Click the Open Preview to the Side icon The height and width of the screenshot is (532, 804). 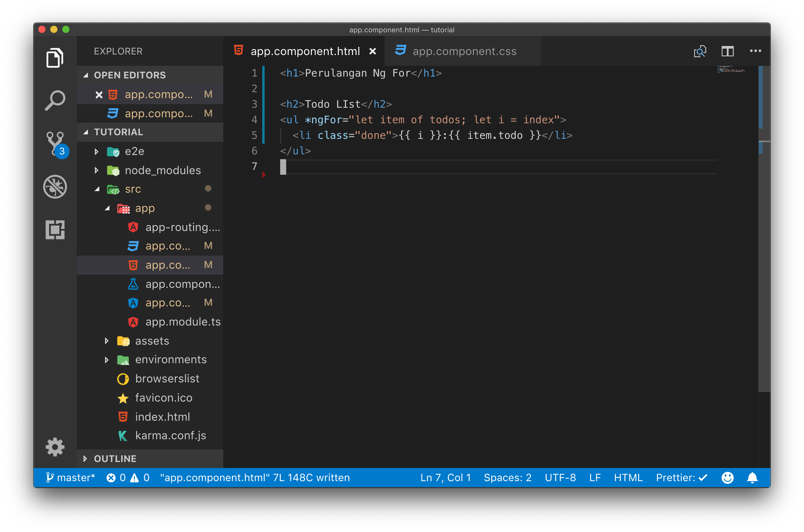coord(700,51)
